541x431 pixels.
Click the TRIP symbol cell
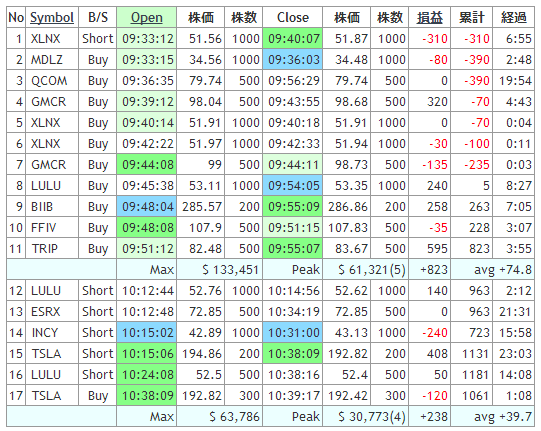point(52,249)
